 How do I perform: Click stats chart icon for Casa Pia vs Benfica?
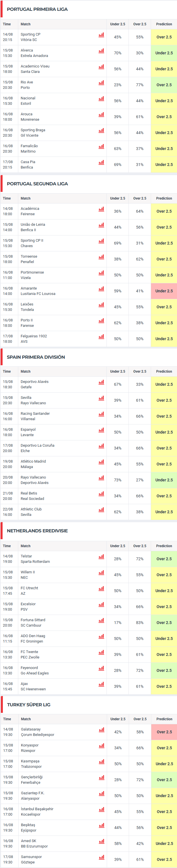[x=101, y=163]
